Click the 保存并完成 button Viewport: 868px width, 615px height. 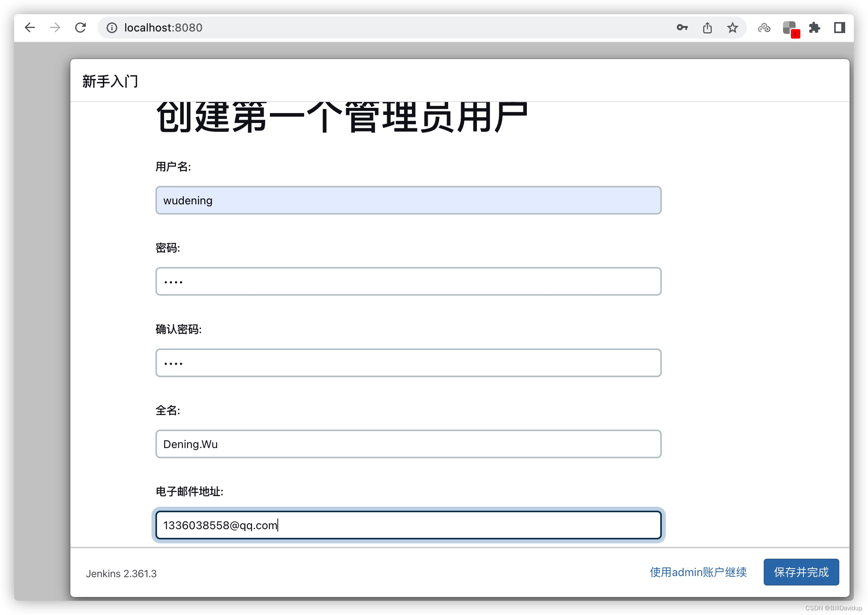pyautogui.click(x=801, y=572)
